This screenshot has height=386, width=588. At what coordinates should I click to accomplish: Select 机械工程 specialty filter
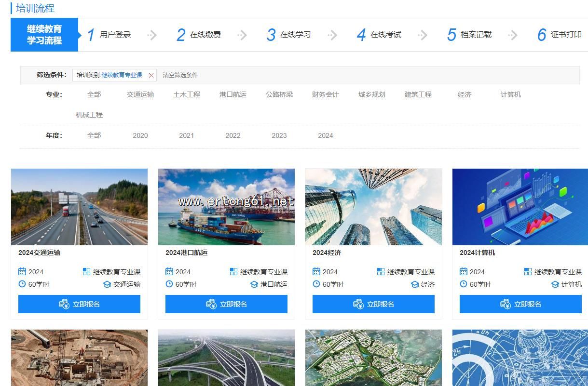coord(89,115)
